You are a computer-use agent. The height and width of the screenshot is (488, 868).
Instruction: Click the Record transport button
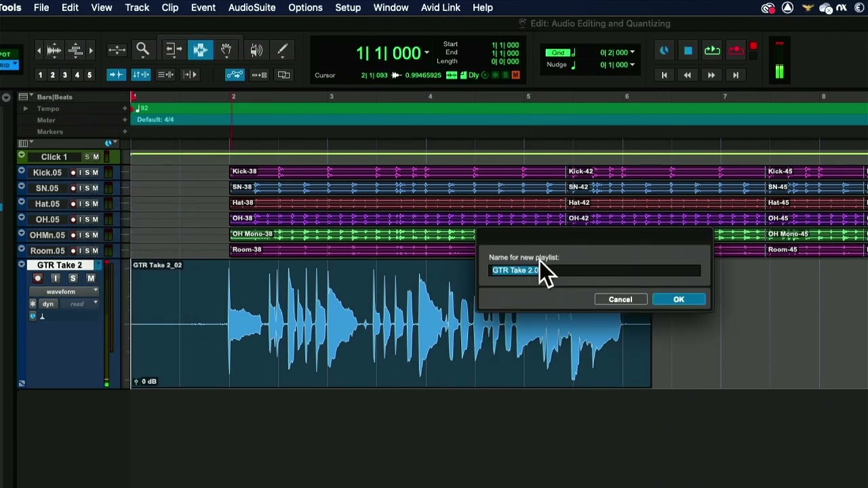point(736,50)
